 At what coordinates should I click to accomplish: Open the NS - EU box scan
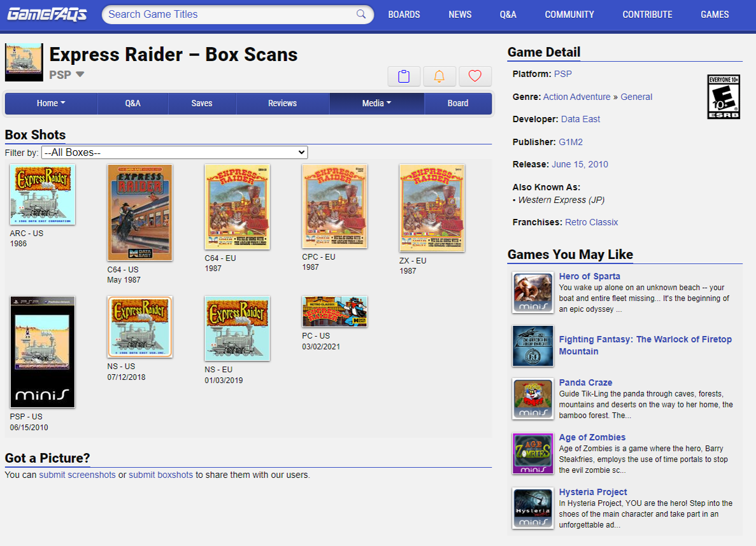tap(237, 328)
